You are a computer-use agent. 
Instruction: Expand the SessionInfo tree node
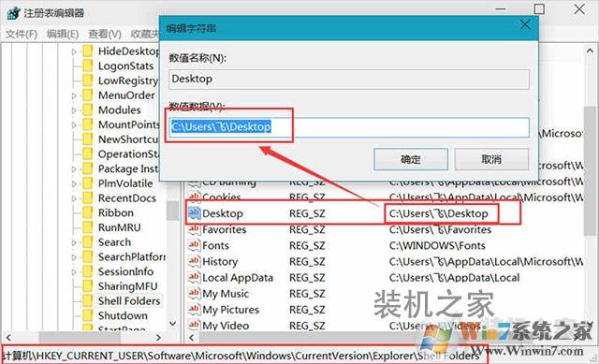(x=74, y=272)
